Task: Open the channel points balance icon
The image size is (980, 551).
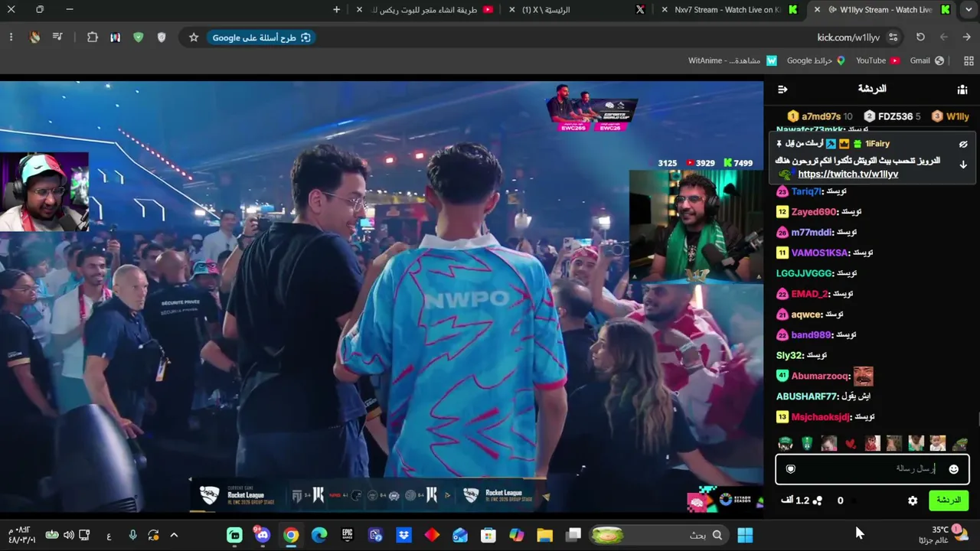Action: click(817, 500)
